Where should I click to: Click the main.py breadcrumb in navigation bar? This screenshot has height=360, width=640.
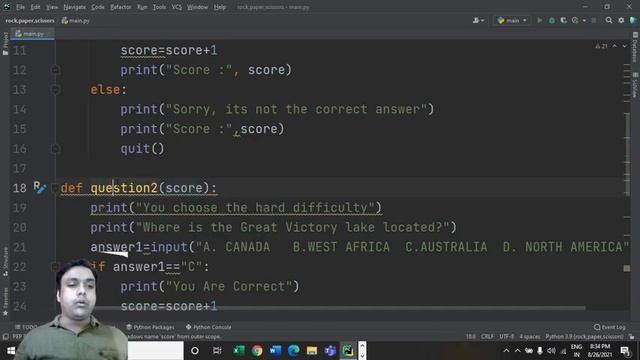[76, 20]
